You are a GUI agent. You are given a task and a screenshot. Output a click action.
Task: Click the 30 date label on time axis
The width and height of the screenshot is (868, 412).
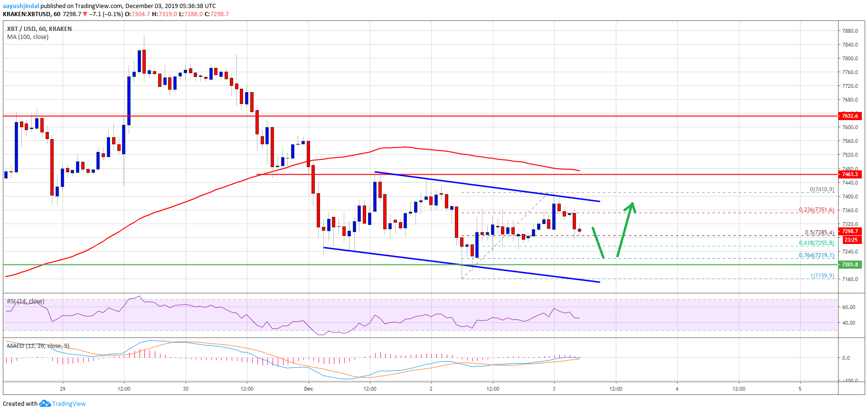(186, 389)
